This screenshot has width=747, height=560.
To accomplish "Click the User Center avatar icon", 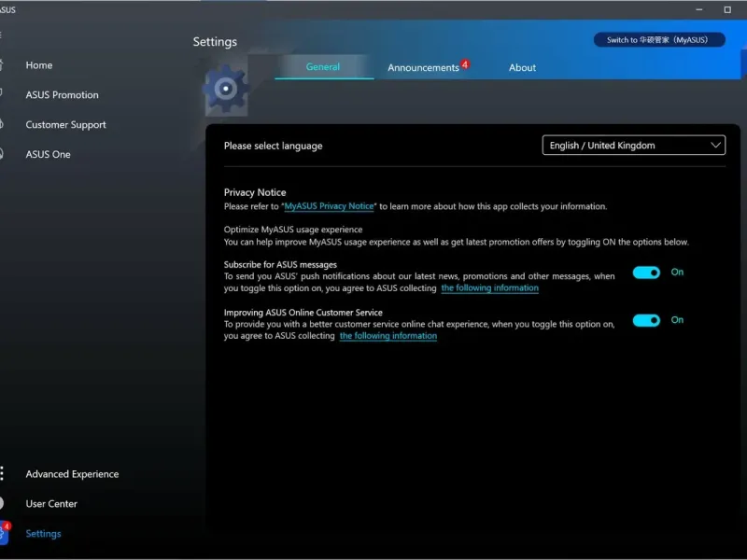I will (2, 503).
